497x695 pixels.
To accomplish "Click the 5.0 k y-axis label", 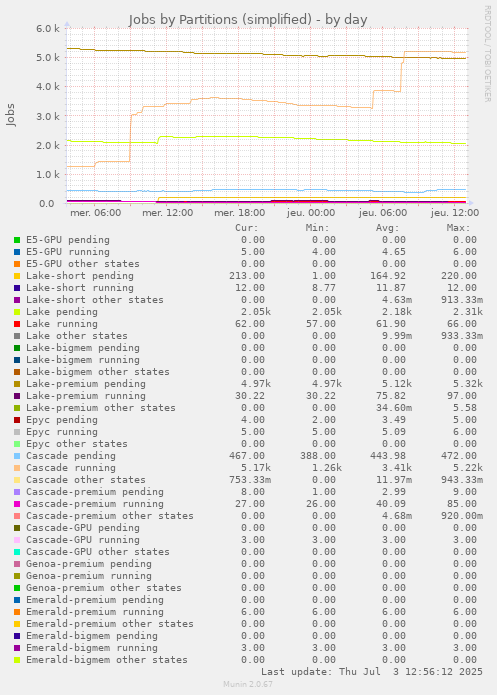I will click(48, 58).
